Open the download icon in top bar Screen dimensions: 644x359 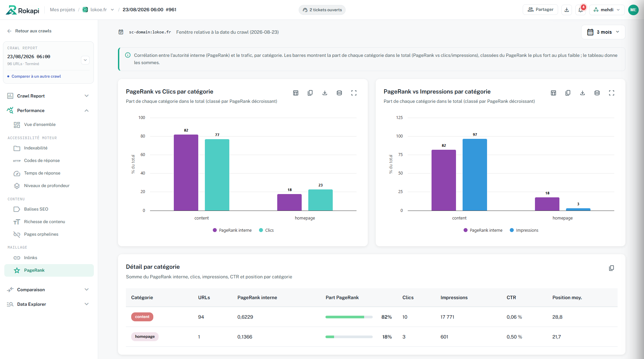pyautogui.click(x=567, y=10)
